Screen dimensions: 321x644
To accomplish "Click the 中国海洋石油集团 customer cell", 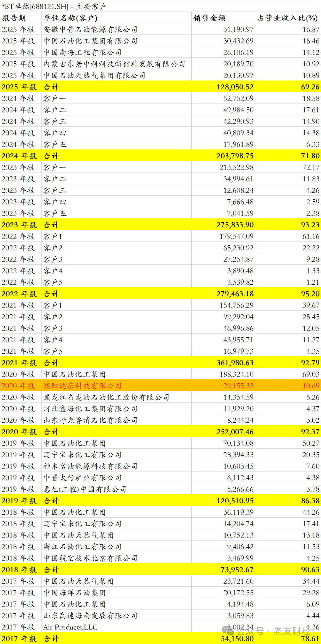I will pyautogui.click(x=75, y=593).
